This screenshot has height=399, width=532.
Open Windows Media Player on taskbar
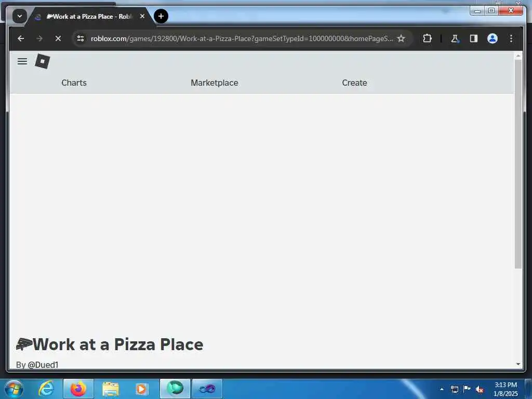coord(141,389)
